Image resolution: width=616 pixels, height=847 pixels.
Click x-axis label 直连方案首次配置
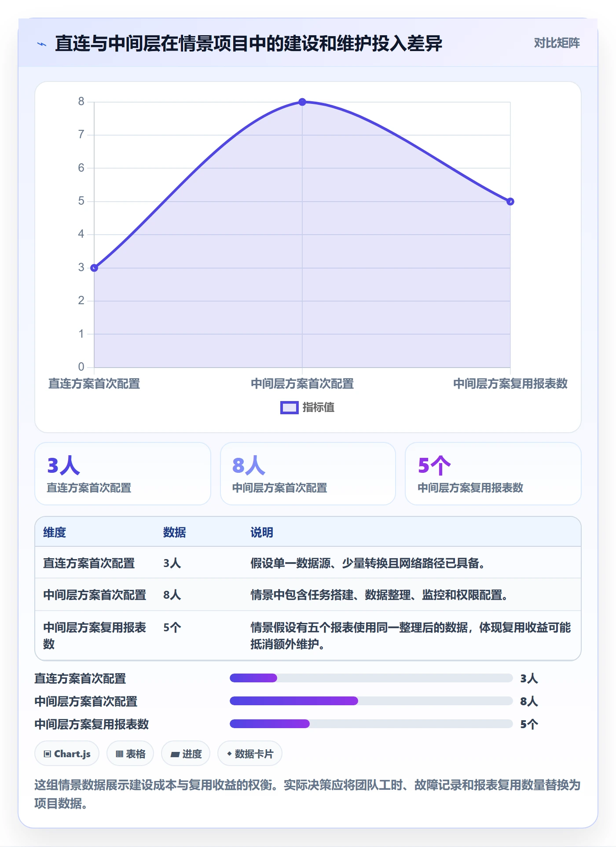point(94,384)
